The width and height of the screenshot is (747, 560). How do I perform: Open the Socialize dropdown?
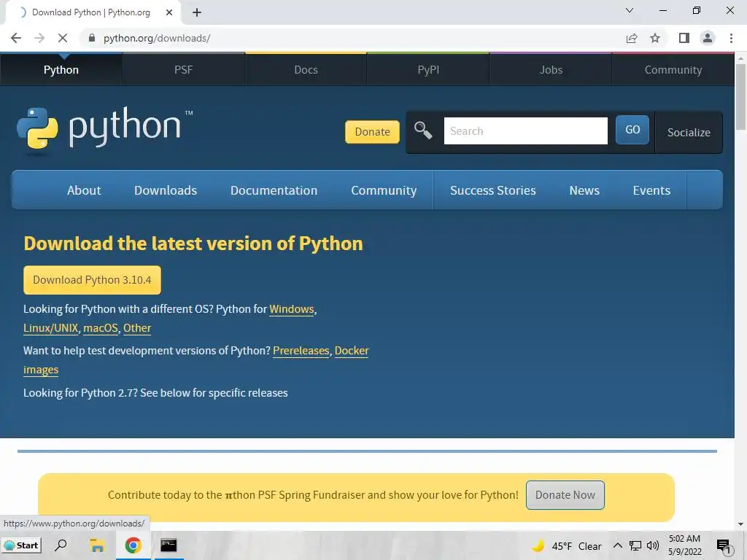point(689,133)
